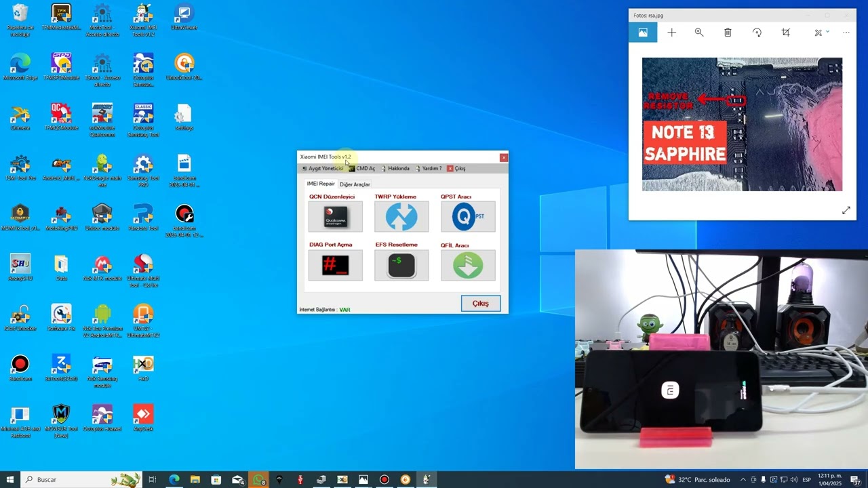Viewport: 868px width, 488px height.
Task: Open MotoKingPRO desktop shortcut
Action: click(61, 218)
